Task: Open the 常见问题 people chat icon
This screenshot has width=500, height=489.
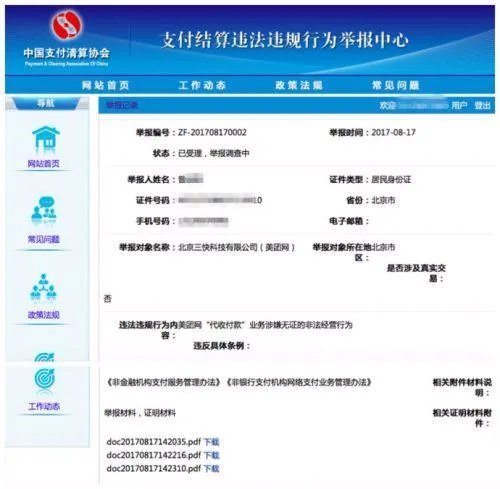Action: click(x=44, y=210)
